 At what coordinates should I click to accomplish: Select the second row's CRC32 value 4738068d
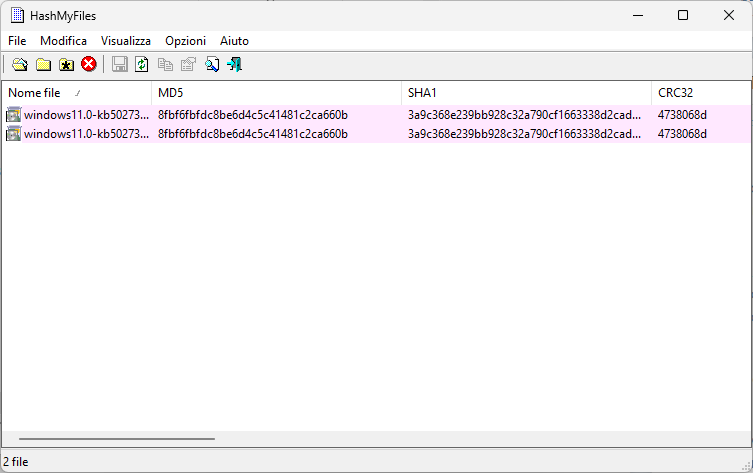click(682, 133)
